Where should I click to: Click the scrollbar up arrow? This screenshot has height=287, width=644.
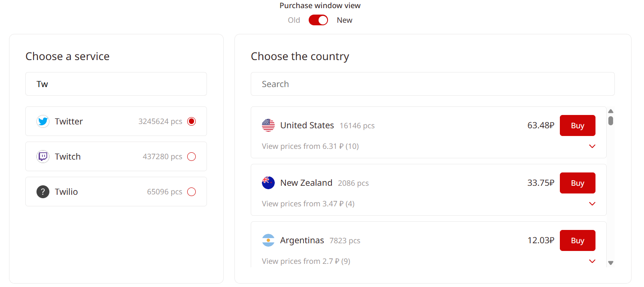coord(611,111)
